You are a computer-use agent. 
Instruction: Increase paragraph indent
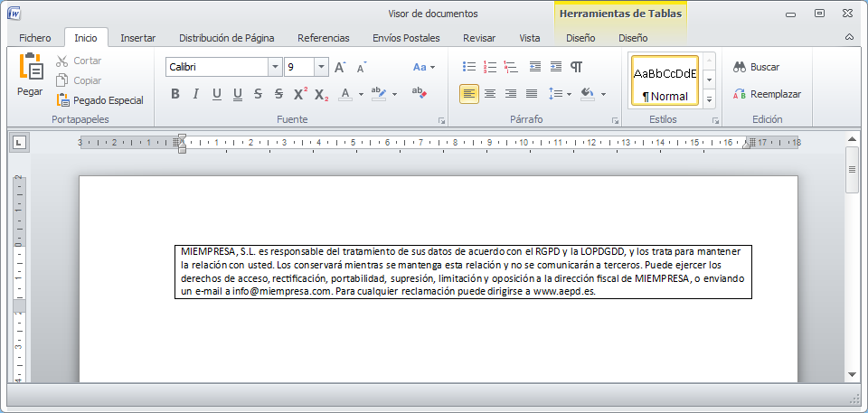pyautogui.click(x=556, y=67)
